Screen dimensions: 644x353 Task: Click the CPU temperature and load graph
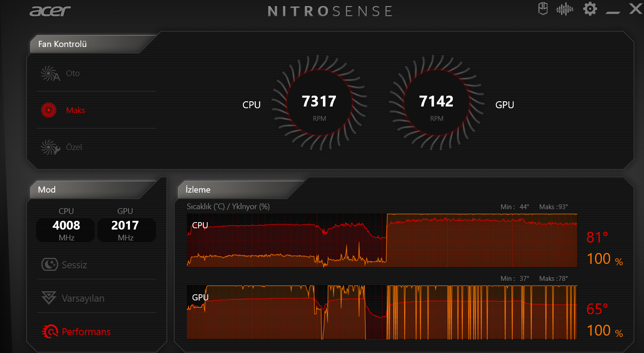pos(382,240)
